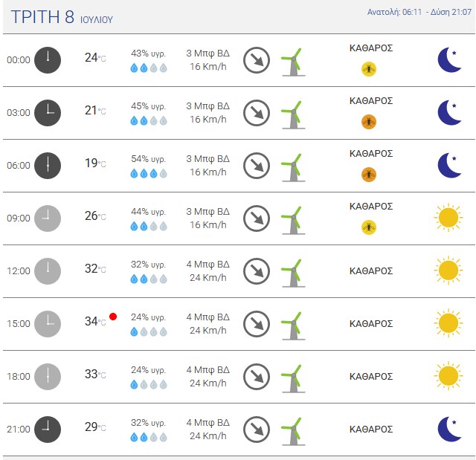
Task: Click the sun icon in the 18:00 row
Action: coord(448,376)
